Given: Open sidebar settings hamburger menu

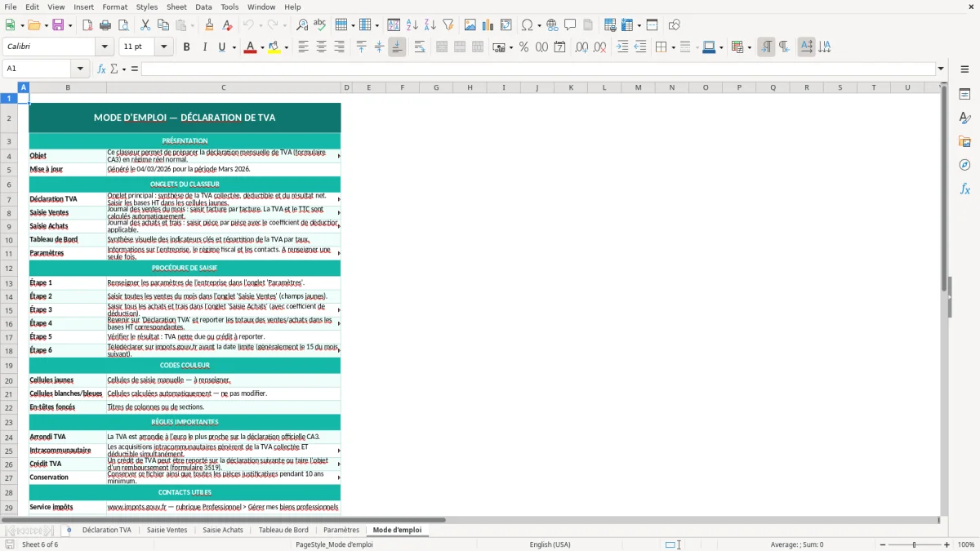Looking at the screenshot, I should pyautogui.click(x=964, y=69).
